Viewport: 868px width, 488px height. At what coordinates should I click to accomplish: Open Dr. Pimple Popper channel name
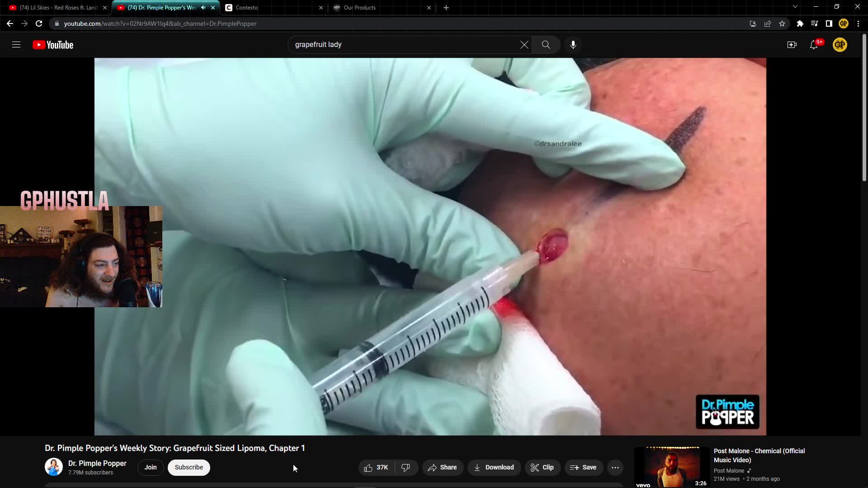coord(97,463)
